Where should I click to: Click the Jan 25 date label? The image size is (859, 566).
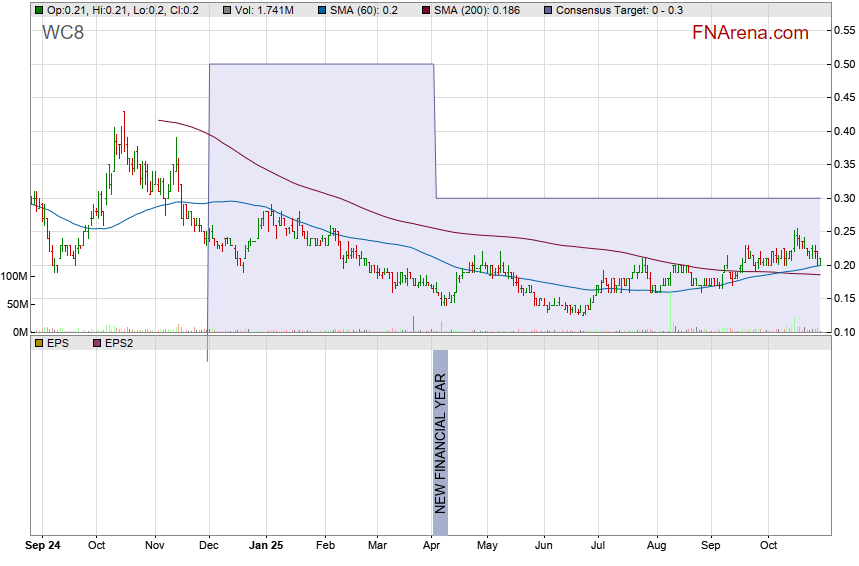[266, 546]
